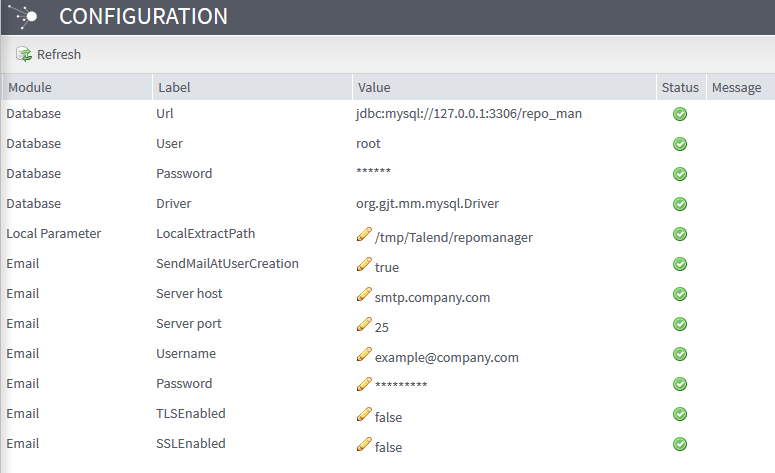
Task: Click pencil icon next to LocalExtractPath value
Action: [363, 235]
